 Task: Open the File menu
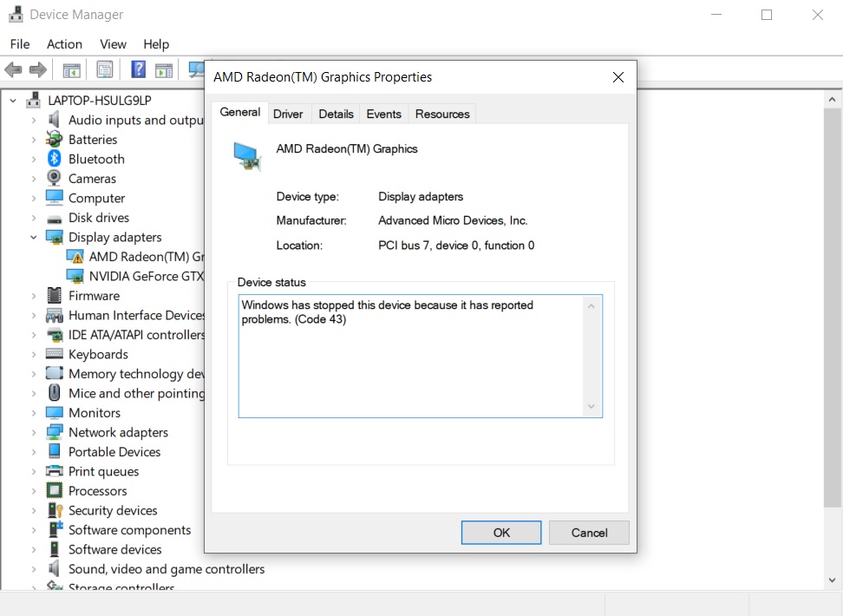coord(20,44)
